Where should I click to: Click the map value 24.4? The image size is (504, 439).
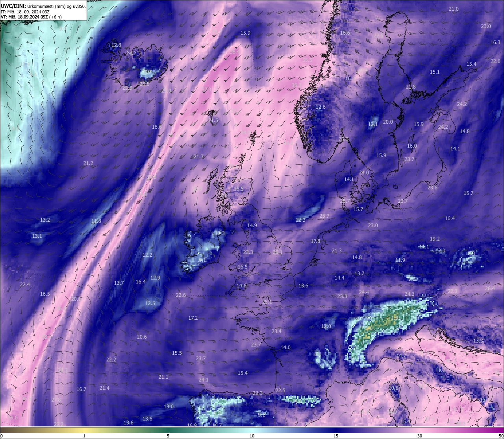click(x=364, y=293)
